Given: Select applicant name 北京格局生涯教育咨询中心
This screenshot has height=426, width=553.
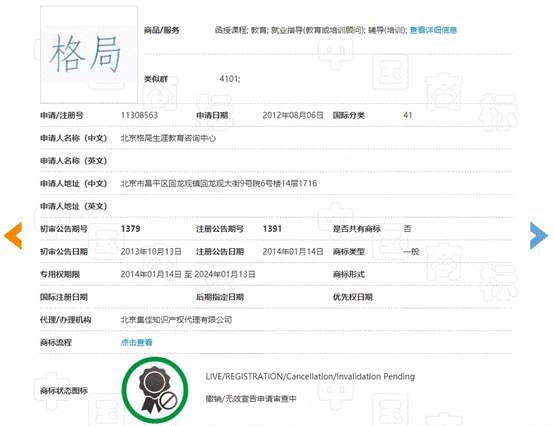Looking at the screenshot, I should [x=168, y=138].
